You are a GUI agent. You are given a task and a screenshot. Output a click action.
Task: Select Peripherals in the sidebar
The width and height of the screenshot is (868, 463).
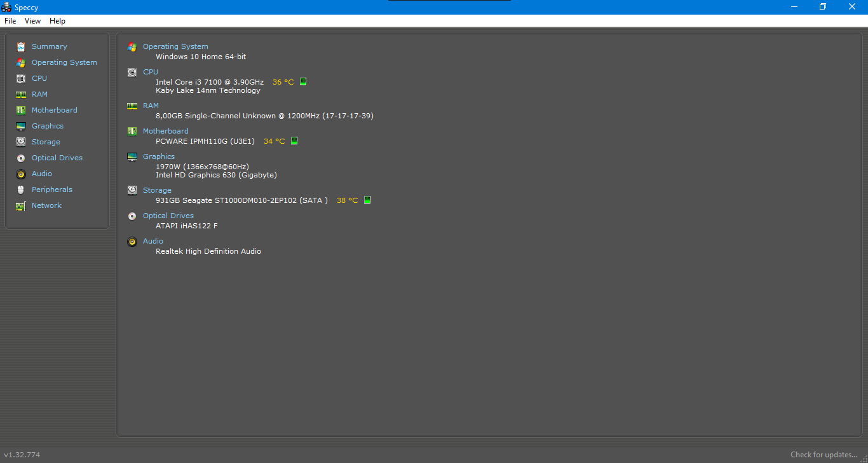[52, 190]
